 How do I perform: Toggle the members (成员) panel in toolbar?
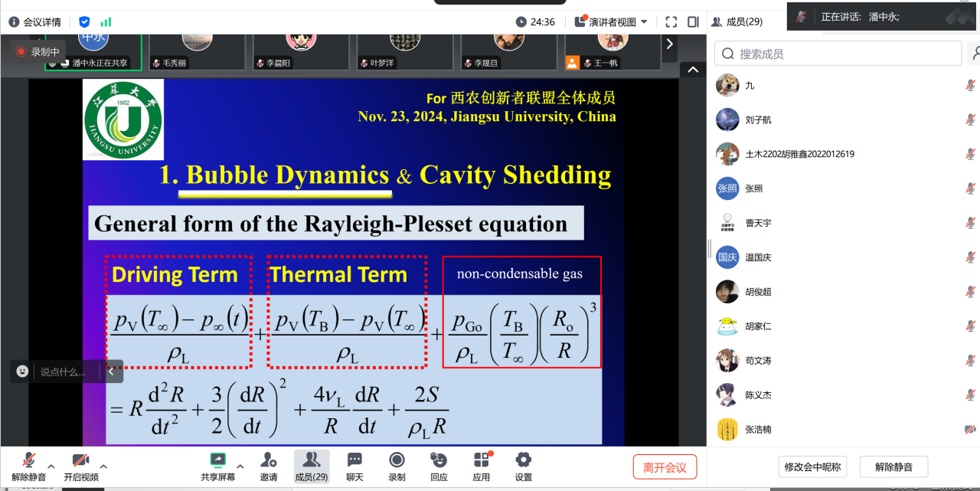(311, 460)
